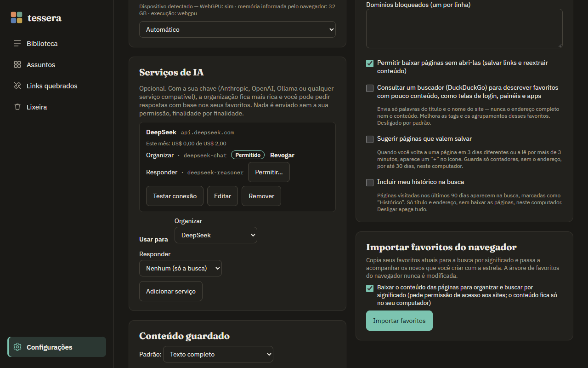This screenshot has width=588, height=368.
Task: Click 'Testar conexão' button
Action: pos(175,196)
